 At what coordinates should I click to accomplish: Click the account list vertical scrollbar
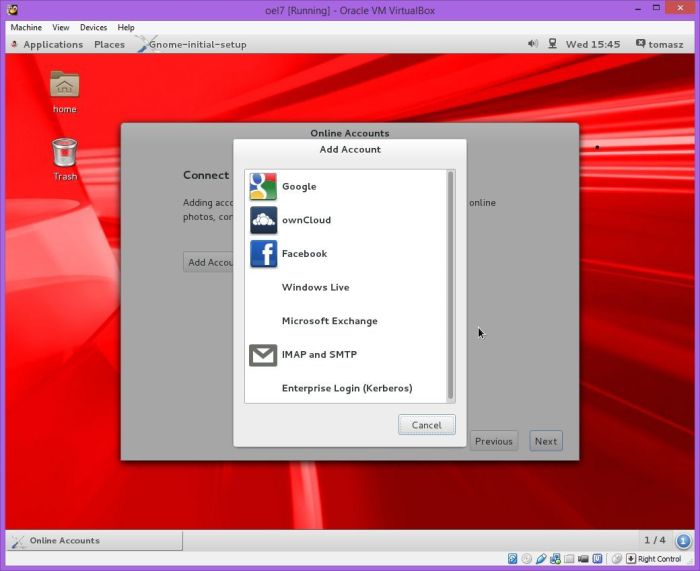450,285
